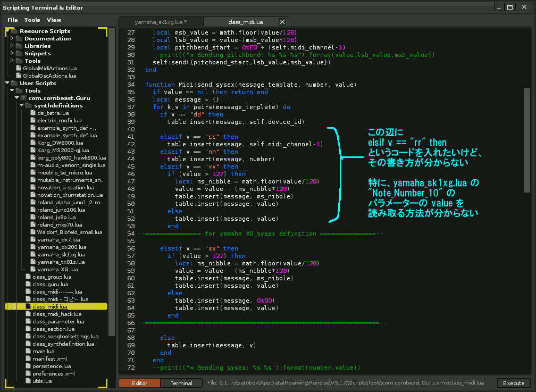Open m-audio_venom_single.lua
The image size is (536, 392).
click(x=71, y=165)
